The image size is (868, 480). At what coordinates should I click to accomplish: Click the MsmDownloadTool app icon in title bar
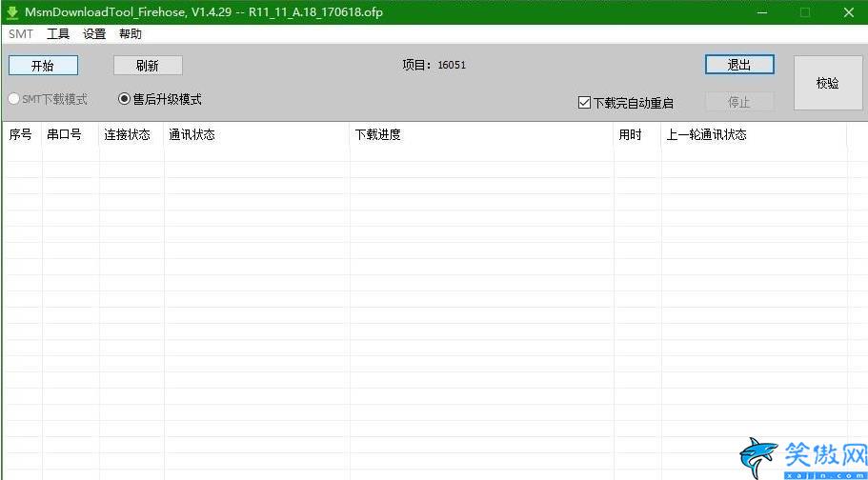coord(11,12)
